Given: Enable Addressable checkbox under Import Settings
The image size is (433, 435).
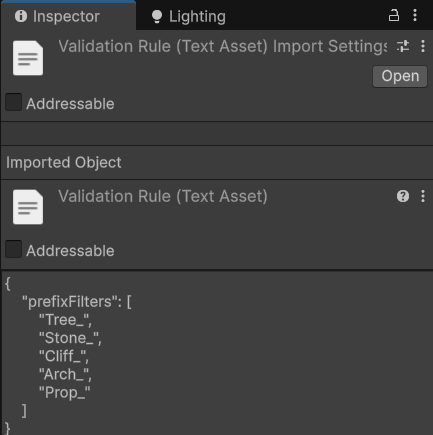Looking at the screenshot, I should (x=13, y=102).
